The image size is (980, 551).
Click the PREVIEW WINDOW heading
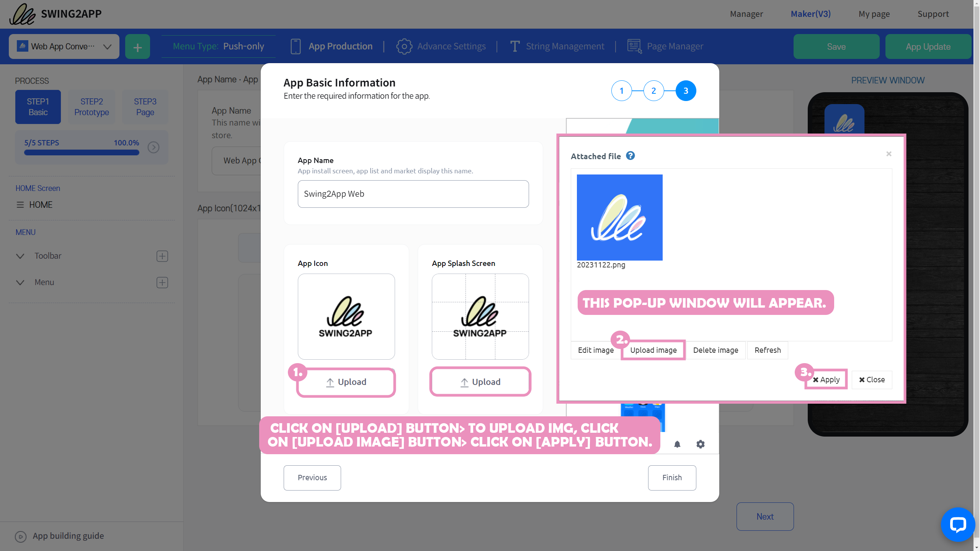(888, 80)
